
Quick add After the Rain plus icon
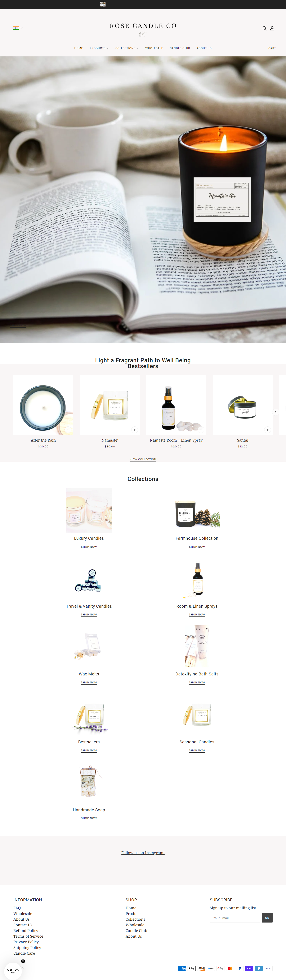coord(68,430)
